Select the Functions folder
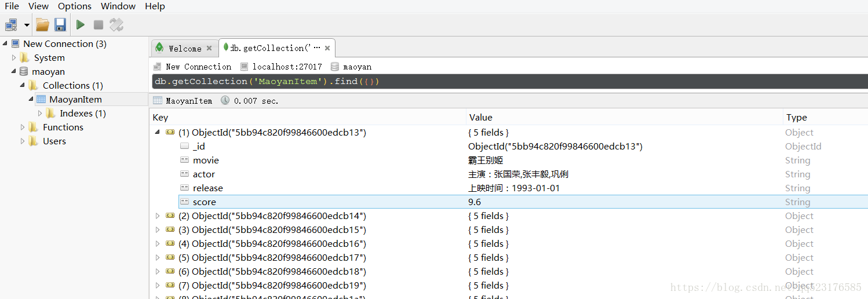This screenshot has height=299, width=868. [63, 127]
